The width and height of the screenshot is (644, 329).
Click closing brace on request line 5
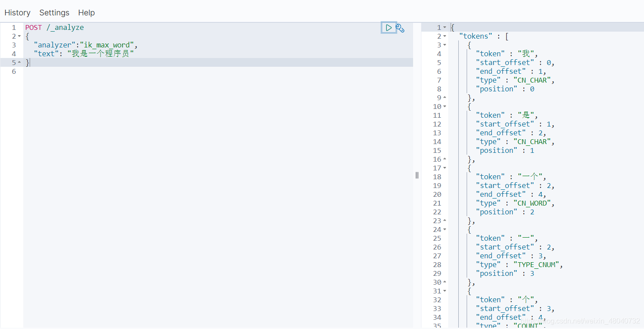[x=27, y=62]
